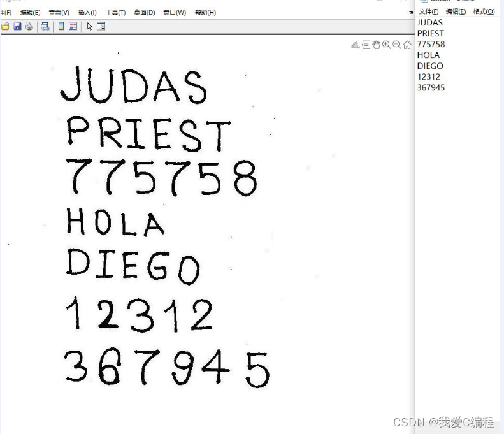The height and width of the screenshot is (434, 504).
Task: Click handwritten PRIEST in the figure image
Action: pyautogui.click(x=148, y=134)
